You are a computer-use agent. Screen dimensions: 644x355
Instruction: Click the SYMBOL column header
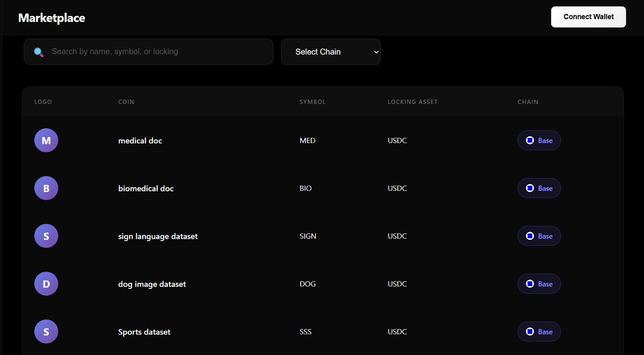pos(312,102)
